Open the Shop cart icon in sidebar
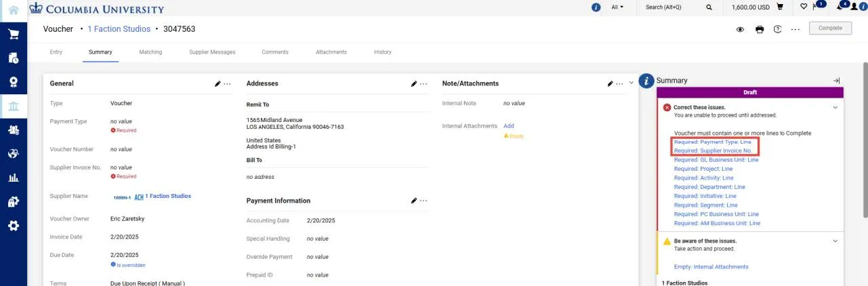This screenshot has height=286, width=868. pyautogui.click(x=14, y=35)
